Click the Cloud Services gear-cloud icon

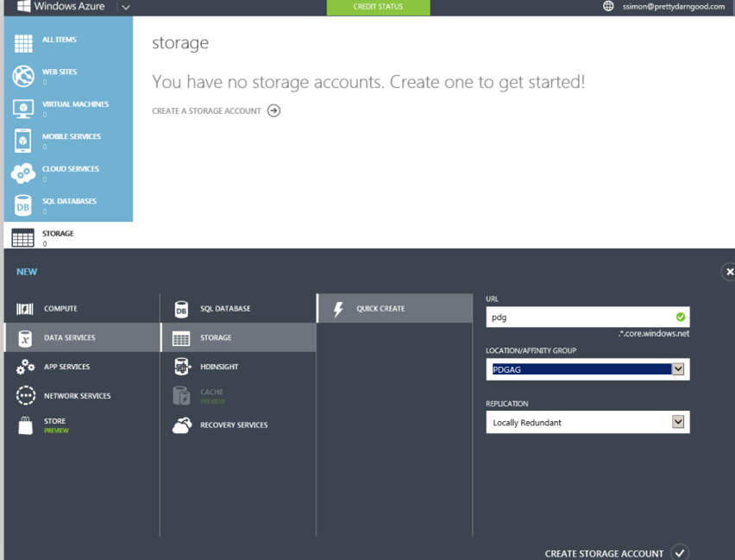[x=23, y=173]
